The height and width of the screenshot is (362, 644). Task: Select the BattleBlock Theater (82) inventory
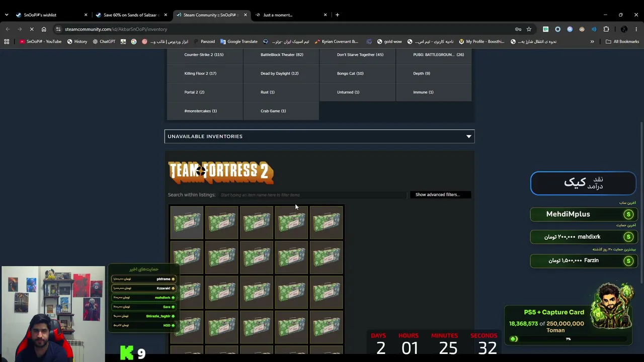click(281, 54)
